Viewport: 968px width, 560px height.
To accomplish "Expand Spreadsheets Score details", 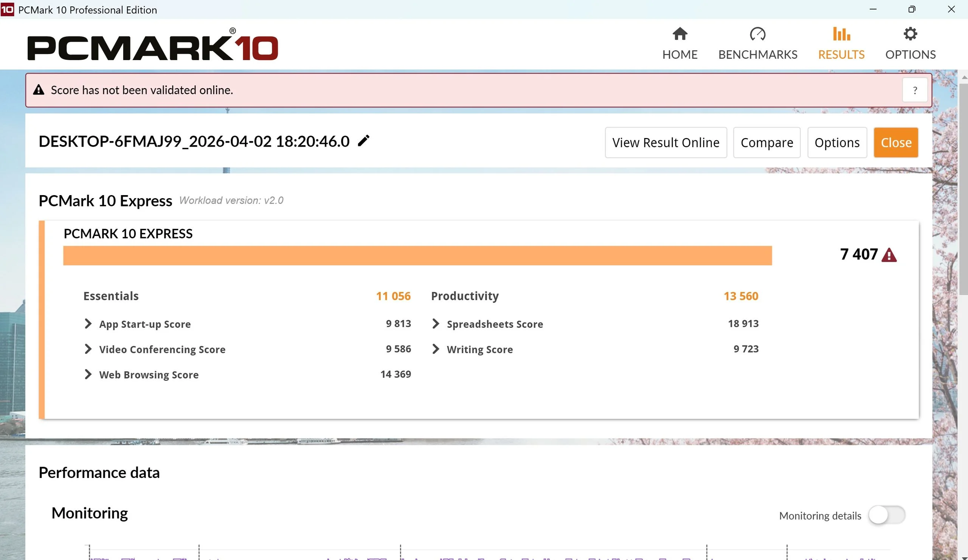I will [435, 324].
